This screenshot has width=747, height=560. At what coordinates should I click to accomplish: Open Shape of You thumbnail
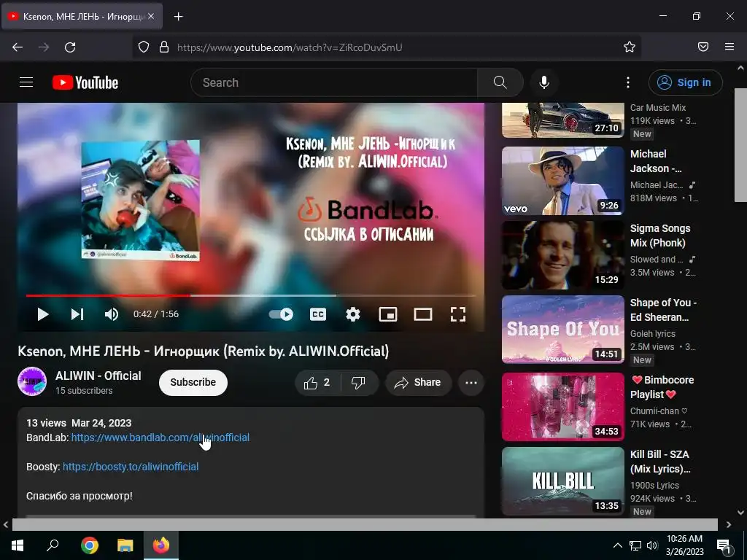[563, 329]
